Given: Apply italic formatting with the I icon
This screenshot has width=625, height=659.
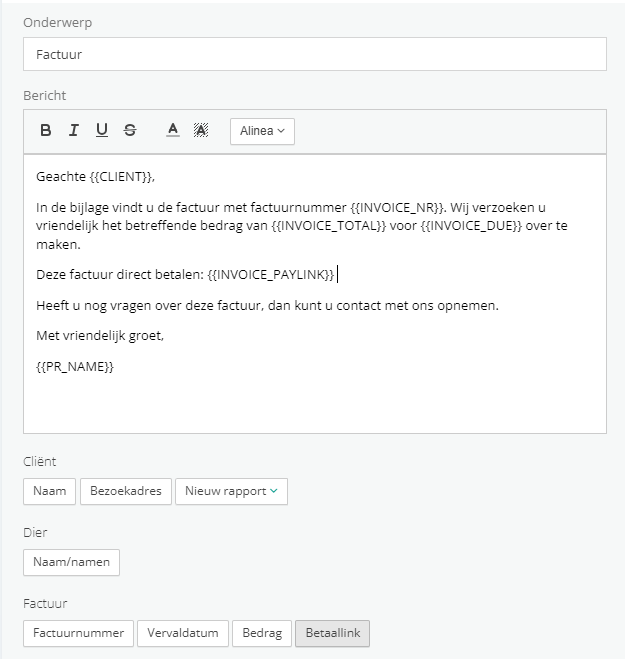Looking at the screenshot, I should tap(74, 130).
